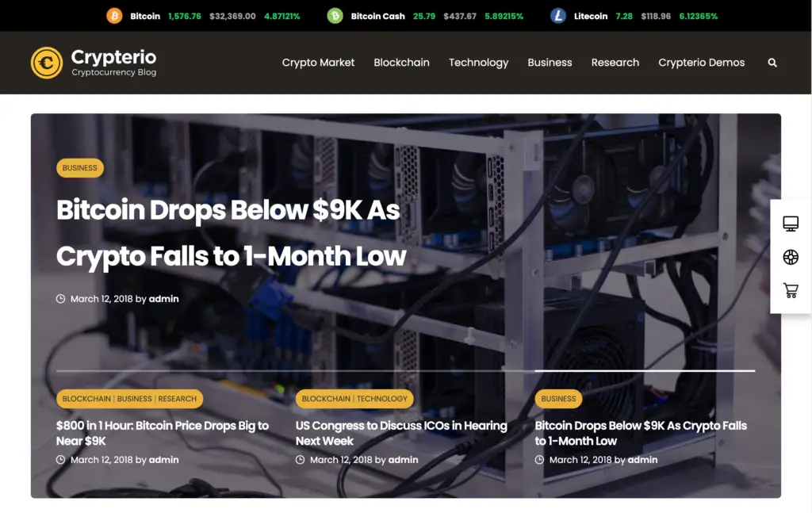Image resolution: width=812 pixels, height=513 pixels.
Task: Click the shopping cart icon in side panel
Action: 791,290
